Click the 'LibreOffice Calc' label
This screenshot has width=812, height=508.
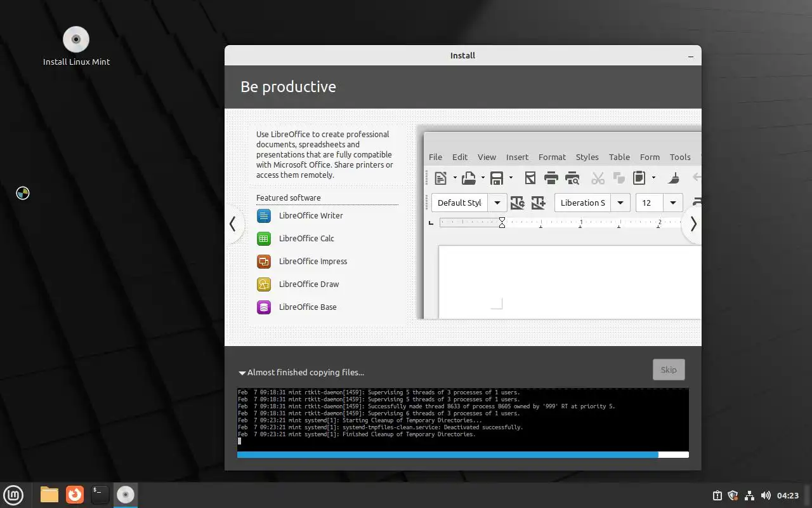pyautogui.click(x=306, y=239)
